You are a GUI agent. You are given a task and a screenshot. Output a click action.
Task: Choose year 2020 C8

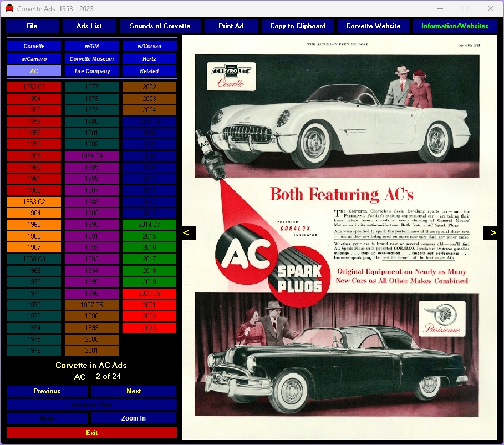150,294
